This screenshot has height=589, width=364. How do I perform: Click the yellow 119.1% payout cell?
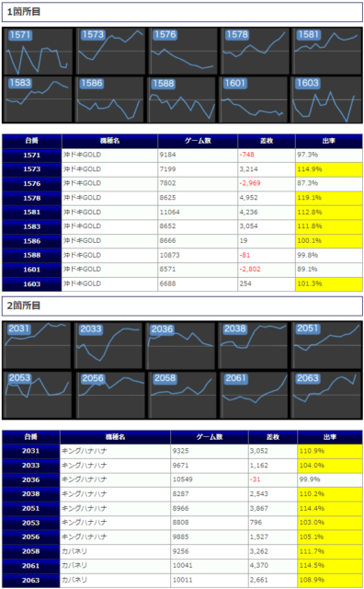[329, 198]
